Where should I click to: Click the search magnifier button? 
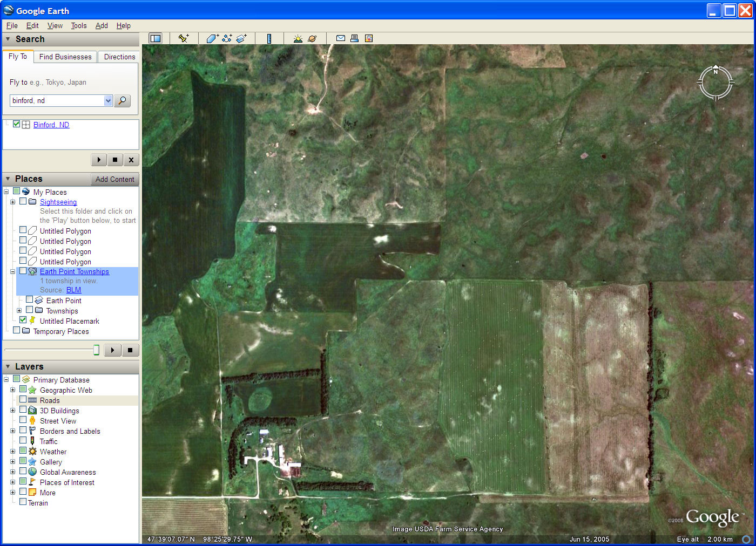click(123, 101)
